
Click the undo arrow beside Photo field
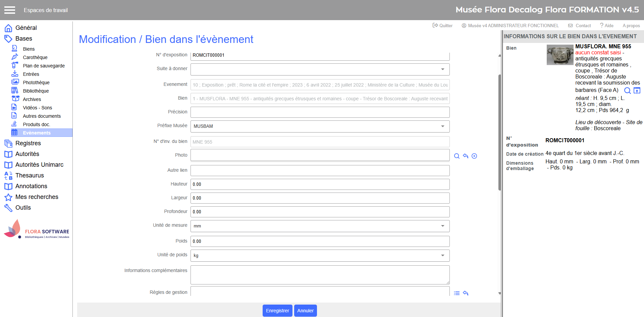[x=465, y=156]
